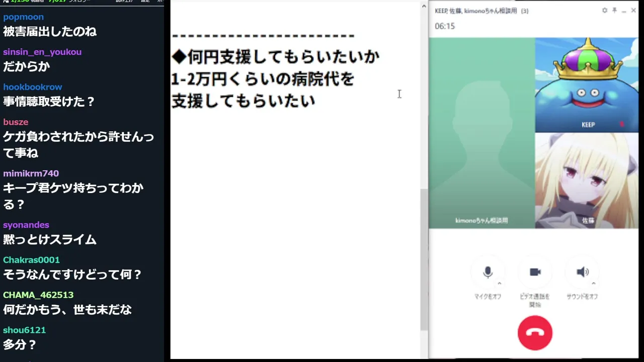Click chat username popmoon
644x362 pixels.
pos(23,17)
